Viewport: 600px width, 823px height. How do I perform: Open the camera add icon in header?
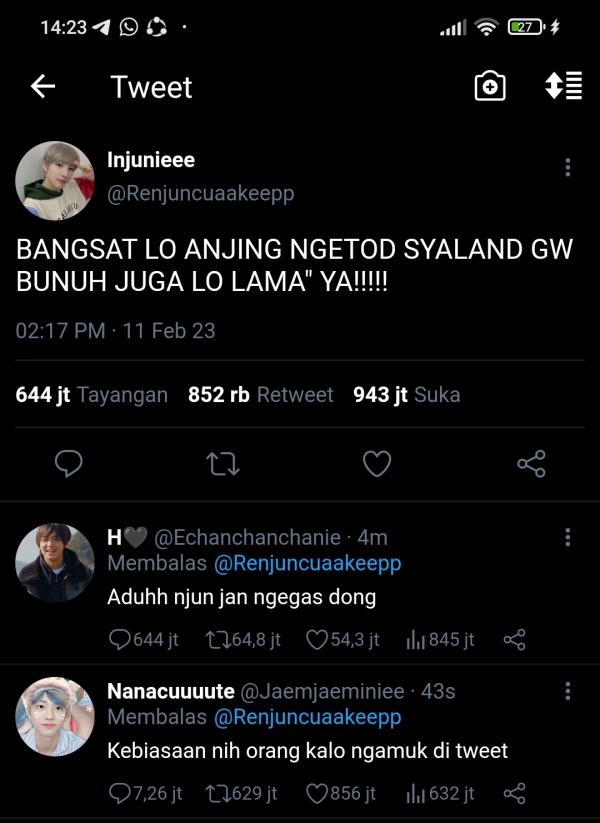pos(489,87)
